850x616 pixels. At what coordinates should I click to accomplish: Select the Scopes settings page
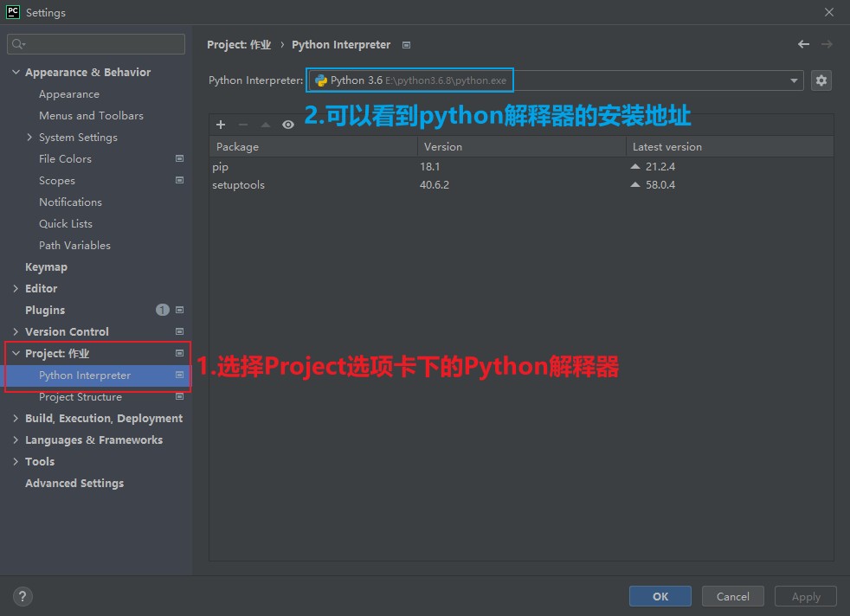57,181
